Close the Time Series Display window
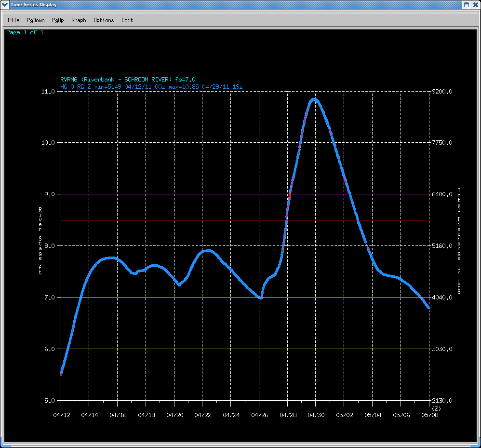Screen dimensions: 481x448 point(475,5)
